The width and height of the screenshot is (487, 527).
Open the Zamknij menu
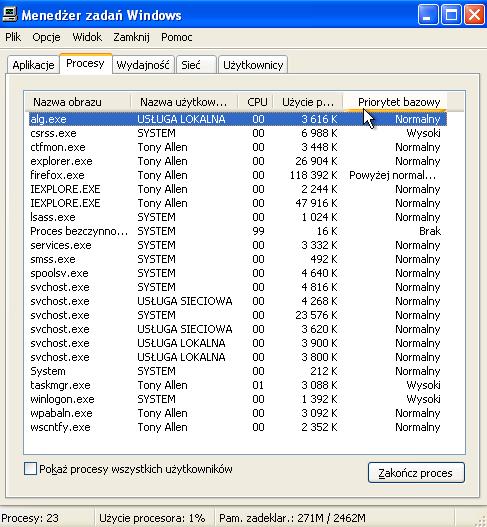pyautogui.click(x=131, y=37)
